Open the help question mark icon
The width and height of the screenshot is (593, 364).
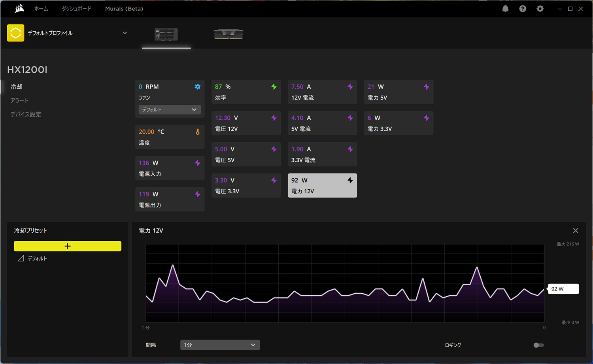click(523, 9)
